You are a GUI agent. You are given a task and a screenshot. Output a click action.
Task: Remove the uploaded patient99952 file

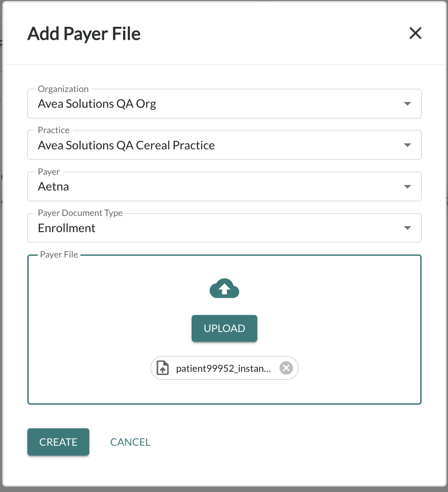tap(286, 368)
